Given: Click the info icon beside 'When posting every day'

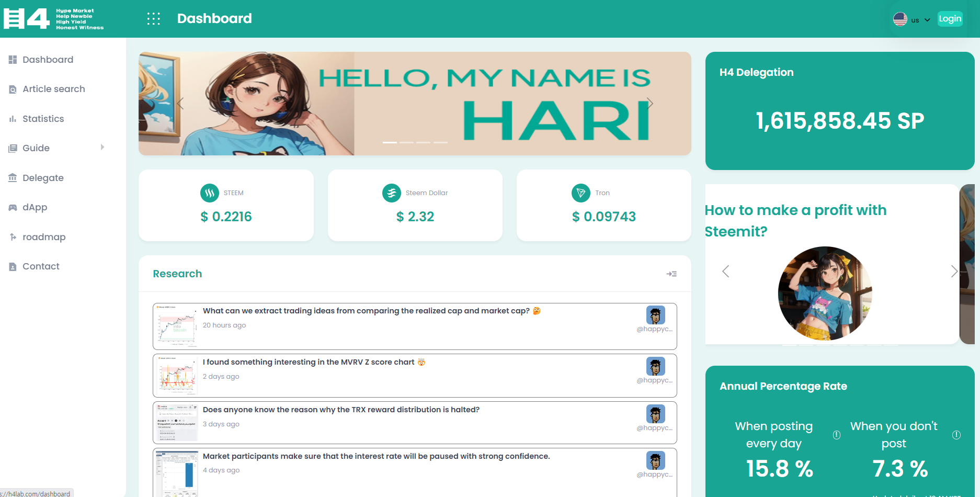Looking at the screenshot, I should [837, 435].
